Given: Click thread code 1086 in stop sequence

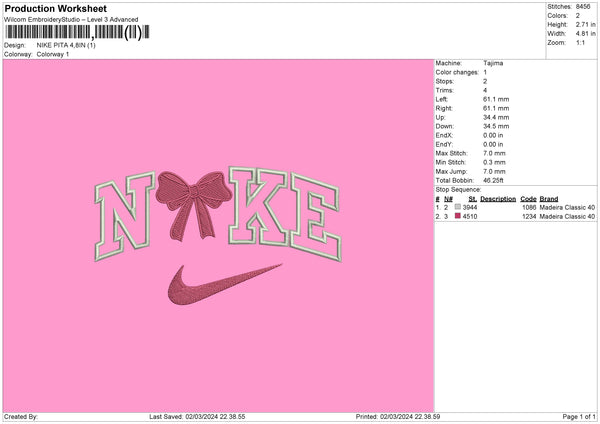Looking at the screenshot, I should 529,207.
